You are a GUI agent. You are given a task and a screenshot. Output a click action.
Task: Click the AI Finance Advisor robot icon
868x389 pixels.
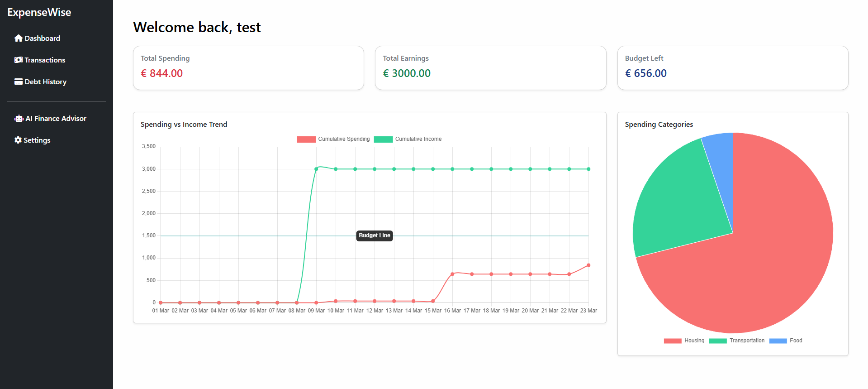(19, 119)
